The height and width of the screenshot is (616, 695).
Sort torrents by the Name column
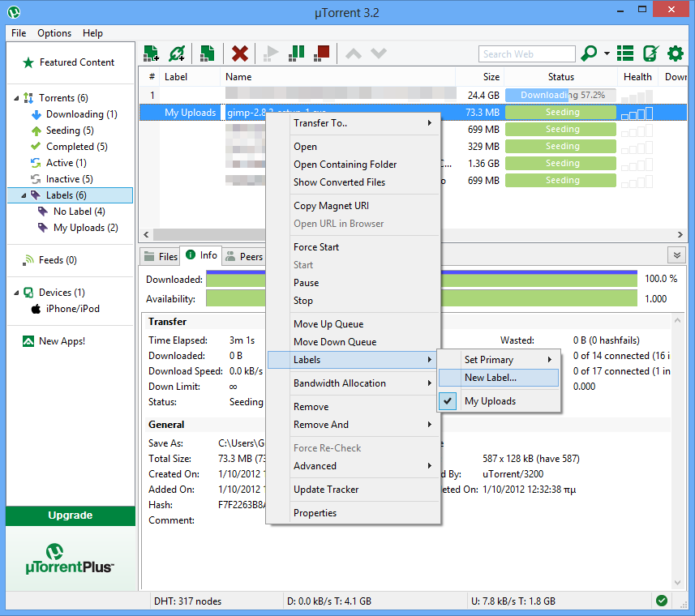click(x=337, y=77)
